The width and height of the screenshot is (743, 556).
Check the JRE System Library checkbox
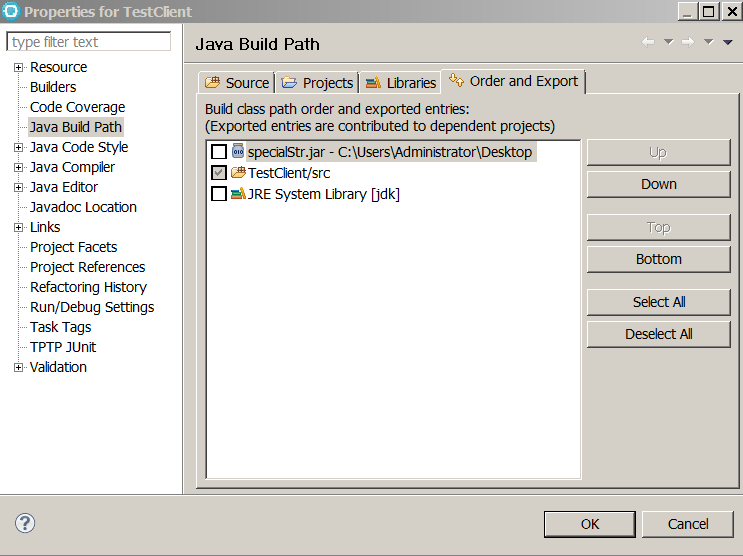point(218,194)
